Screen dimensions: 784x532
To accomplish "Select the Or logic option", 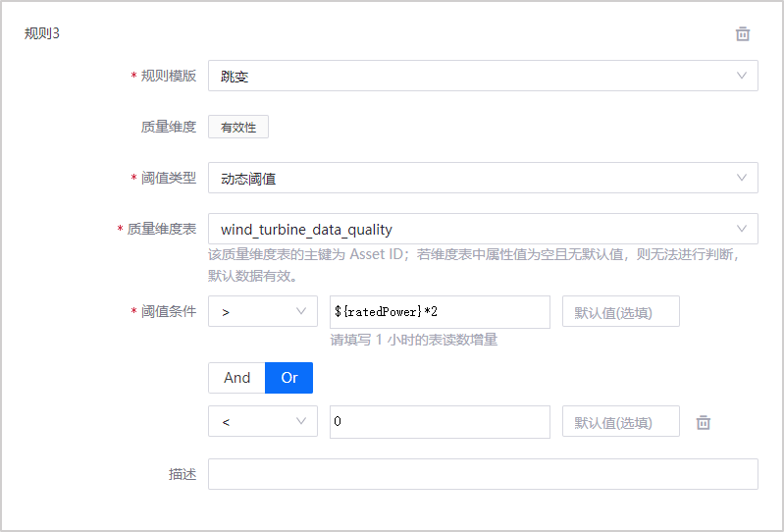I will pos(289,378).
